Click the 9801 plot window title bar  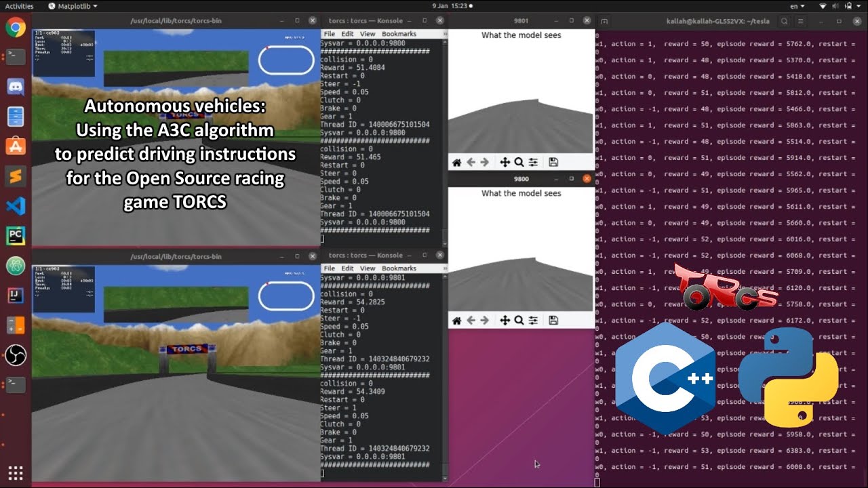[x=521, y=21]
